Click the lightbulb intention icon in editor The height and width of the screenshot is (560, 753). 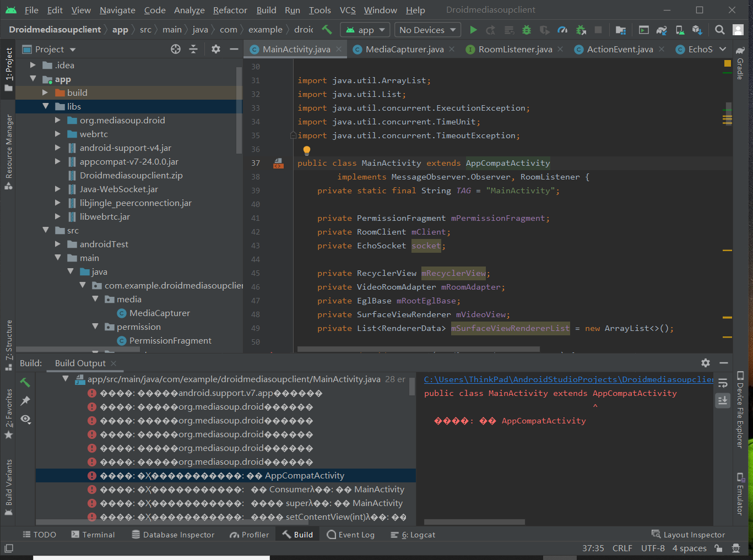(x=307, y=150)
